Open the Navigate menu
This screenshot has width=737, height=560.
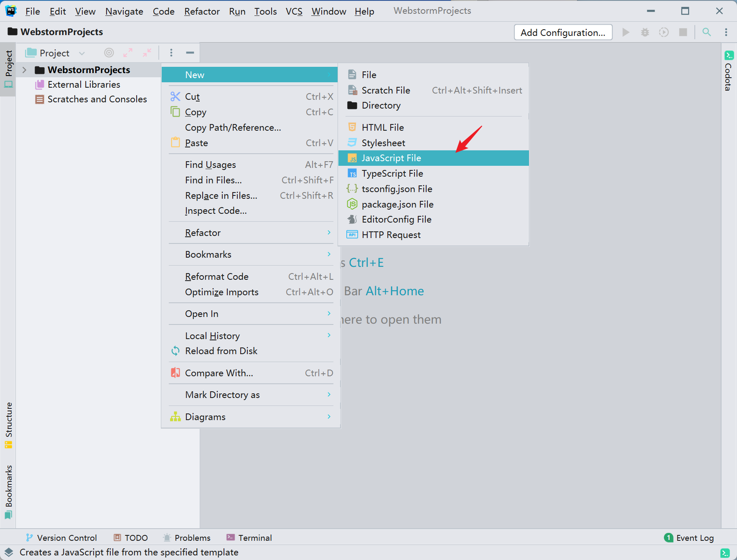(x=124, y=11)
